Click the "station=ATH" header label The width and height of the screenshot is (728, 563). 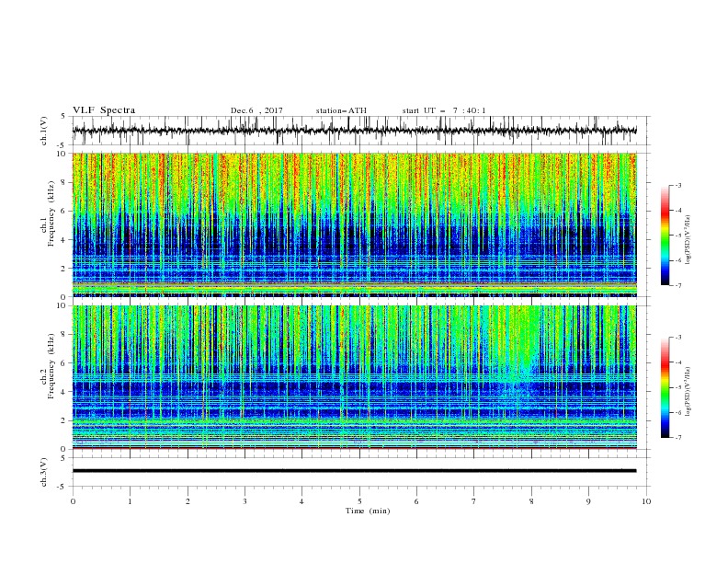pos(341,110)
